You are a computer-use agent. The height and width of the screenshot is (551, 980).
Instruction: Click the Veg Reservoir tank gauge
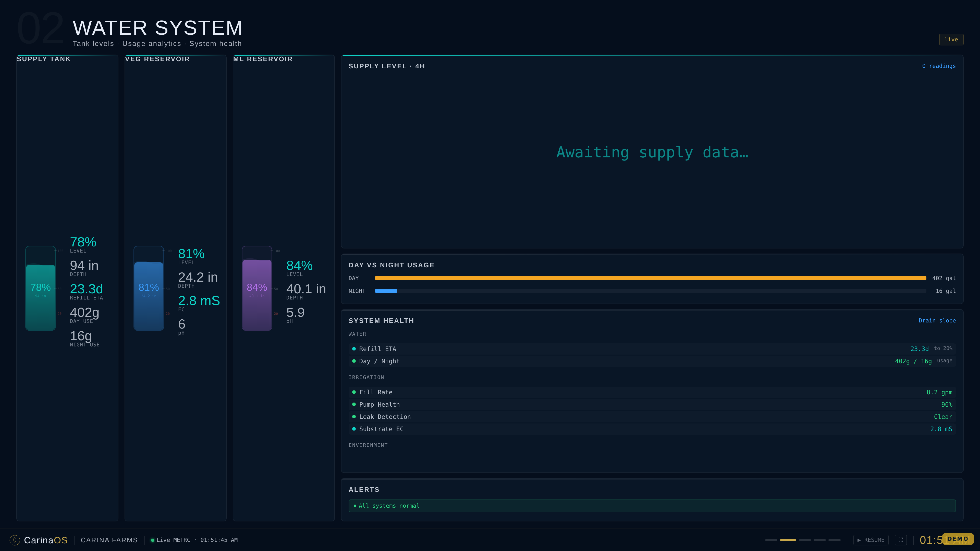click(149, 288)
